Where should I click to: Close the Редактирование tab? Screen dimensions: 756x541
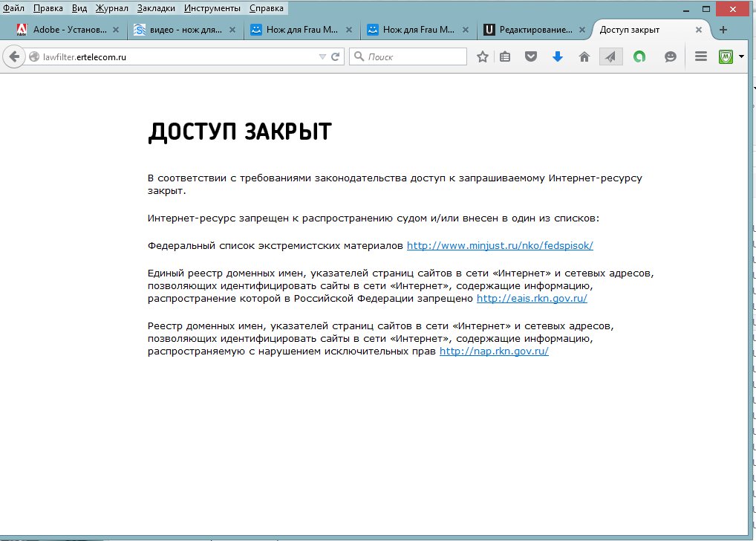(x=581, y=30)
